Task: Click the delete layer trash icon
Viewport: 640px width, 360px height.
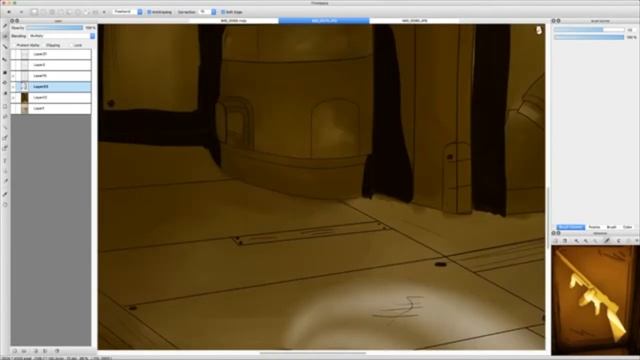Action: (x=57, y=351)
